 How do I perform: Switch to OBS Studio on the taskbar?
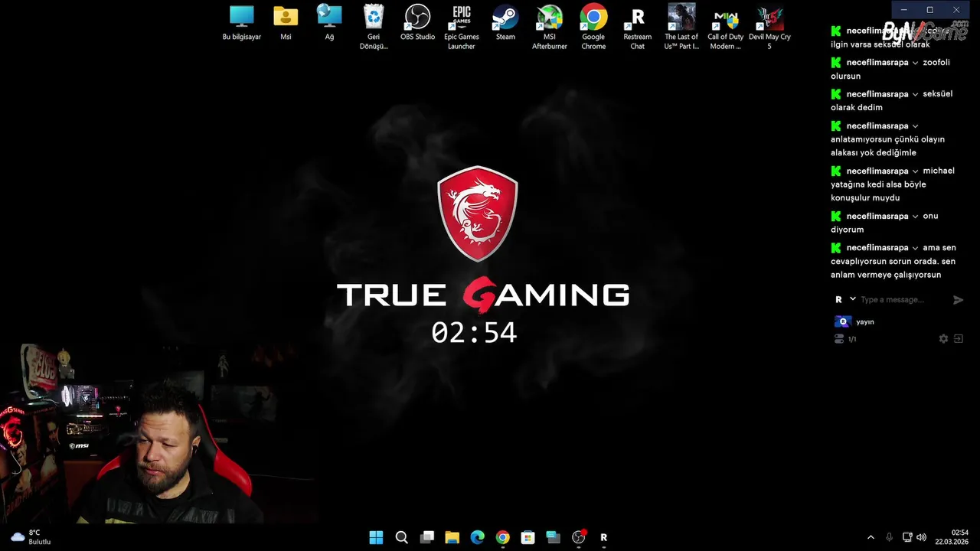[x=579, y=537]
